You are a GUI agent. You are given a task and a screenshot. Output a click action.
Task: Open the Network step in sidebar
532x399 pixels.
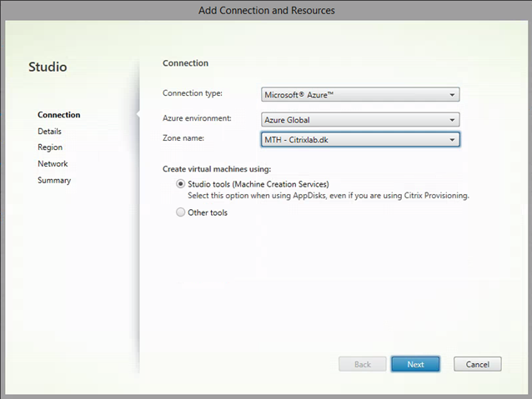[x=53, y=164]
